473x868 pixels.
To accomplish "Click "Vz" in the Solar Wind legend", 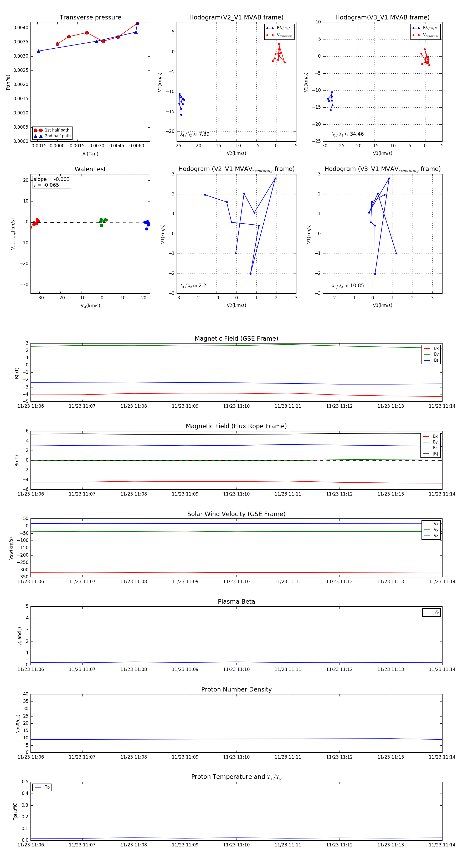I will (436, 536).
